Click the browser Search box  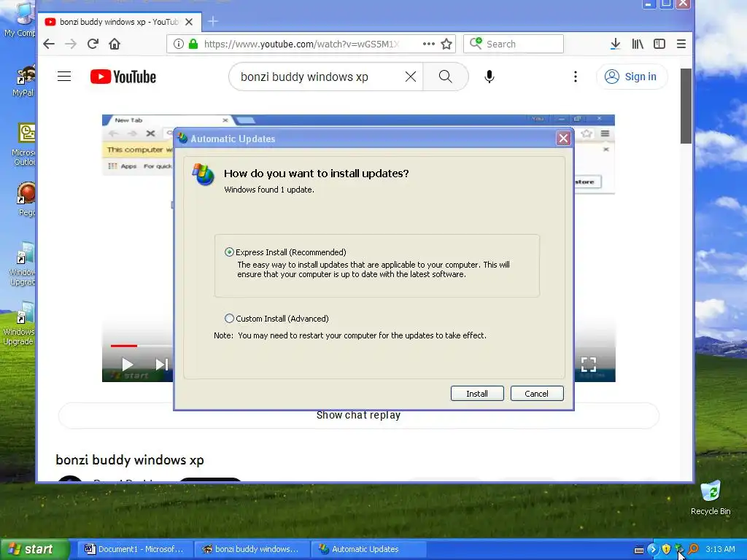(x=514, y=44)
